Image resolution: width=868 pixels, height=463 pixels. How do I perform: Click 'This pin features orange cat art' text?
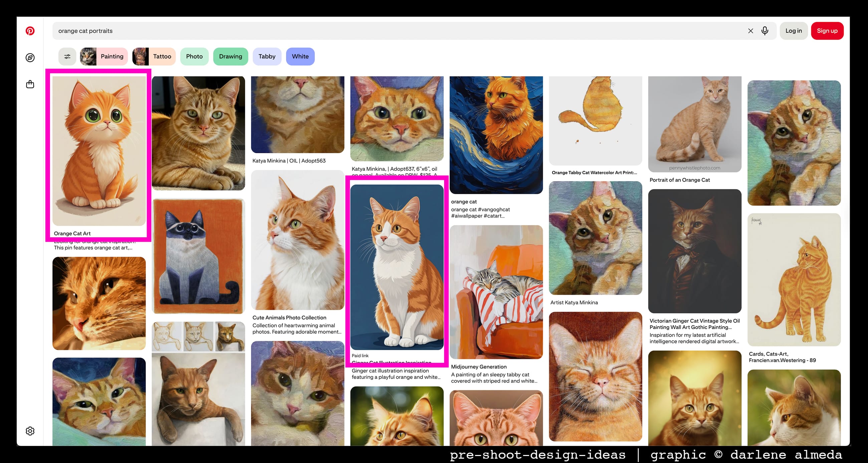[93, 248]
